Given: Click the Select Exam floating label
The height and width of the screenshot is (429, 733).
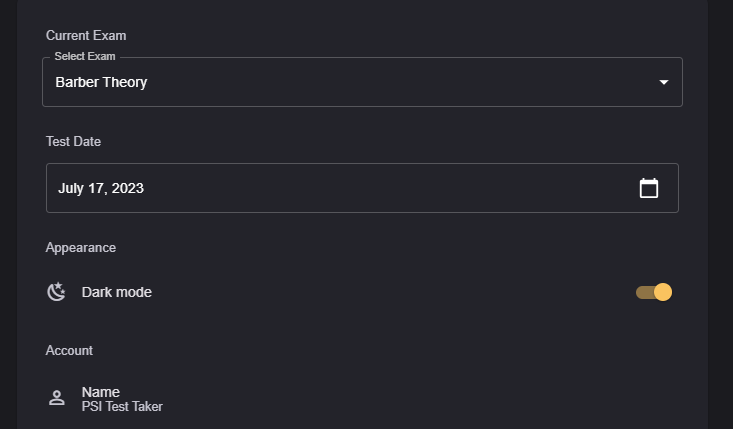Looking at the screenshot, I should pos(84,56).
